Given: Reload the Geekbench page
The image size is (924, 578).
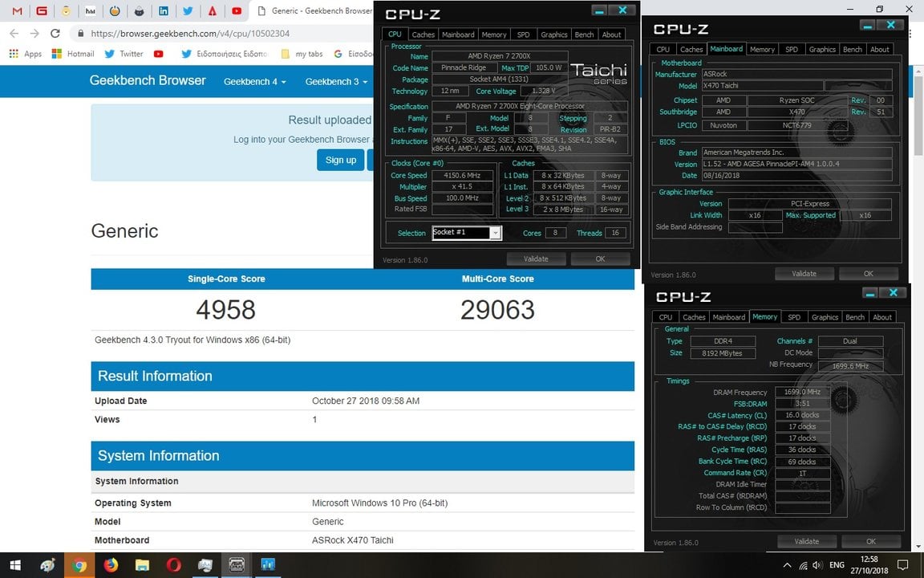Looking at the screenshot, I should pos(55,33).
